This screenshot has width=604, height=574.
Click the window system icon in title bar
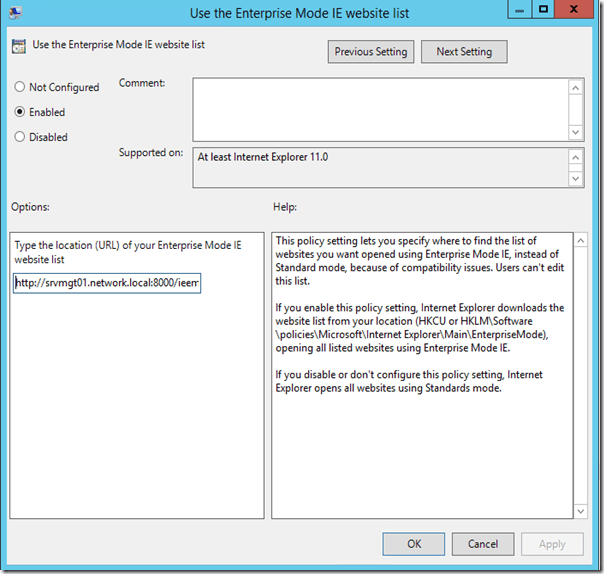[14, 12]
